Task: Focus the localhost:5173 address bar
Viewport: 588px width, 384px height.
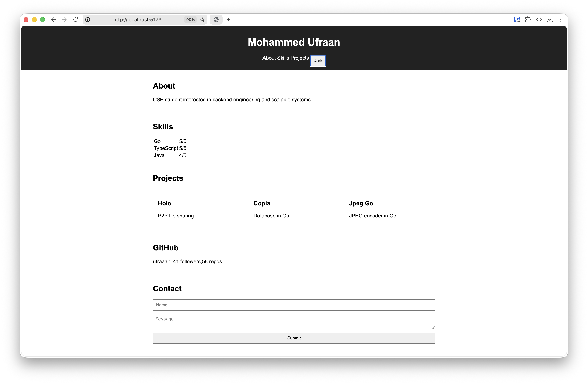Action: pos(137,20)
